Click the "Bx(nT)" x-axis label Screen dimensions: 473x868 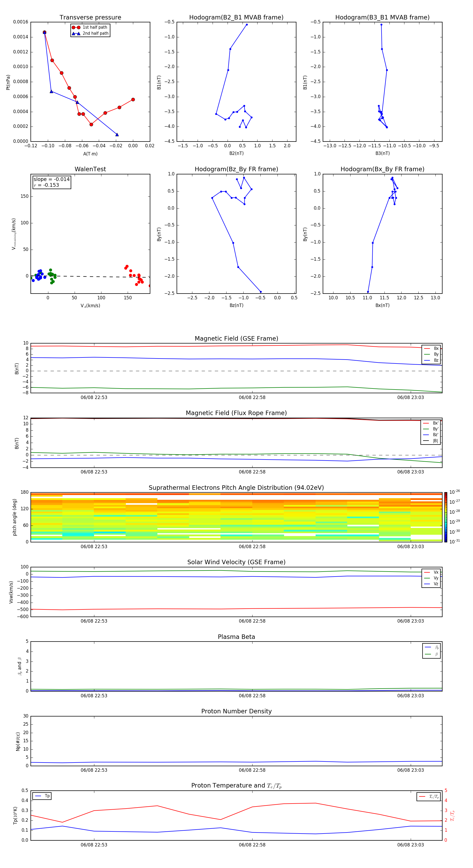(382, 305)
